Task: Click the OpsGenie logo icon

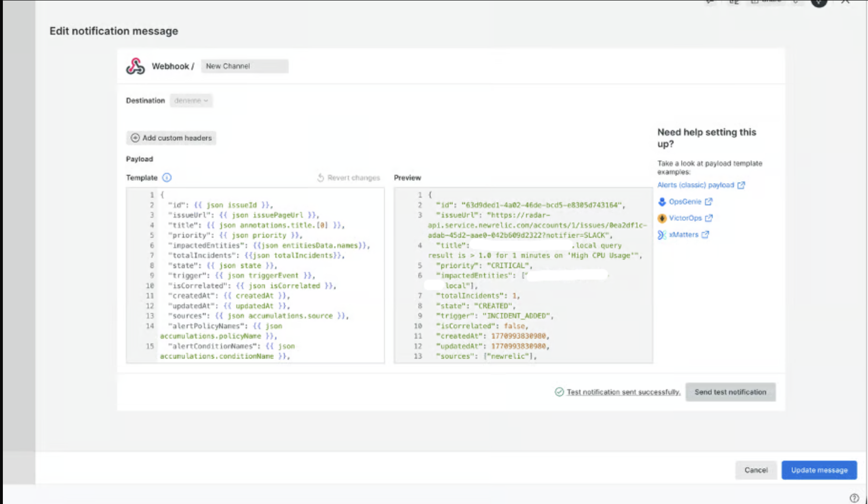Action: (662, 202)
